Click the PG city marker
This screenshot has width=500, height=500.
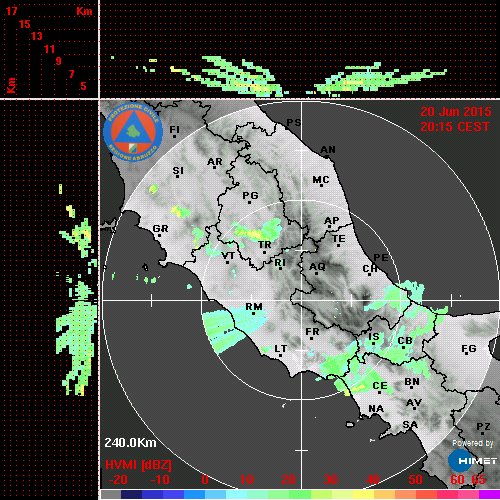pos(249,202)
